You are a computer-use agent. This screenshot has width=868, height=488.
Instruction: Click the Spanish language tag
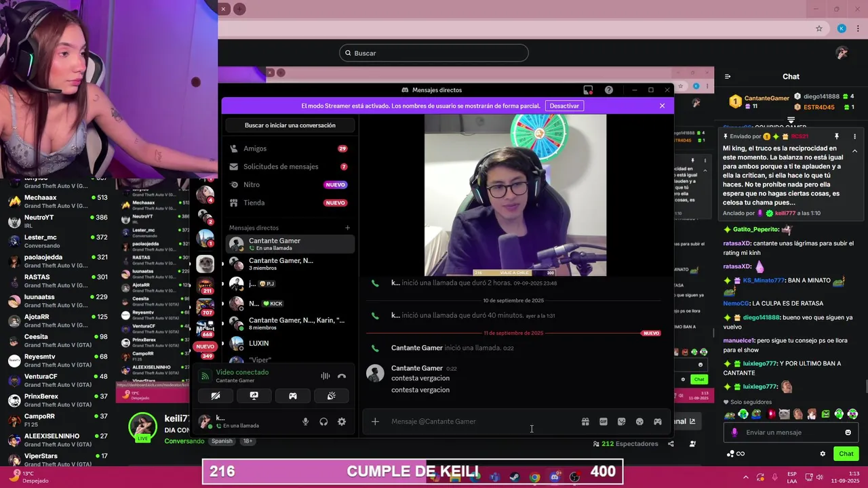pyautogui.click(x=222, y=441)
